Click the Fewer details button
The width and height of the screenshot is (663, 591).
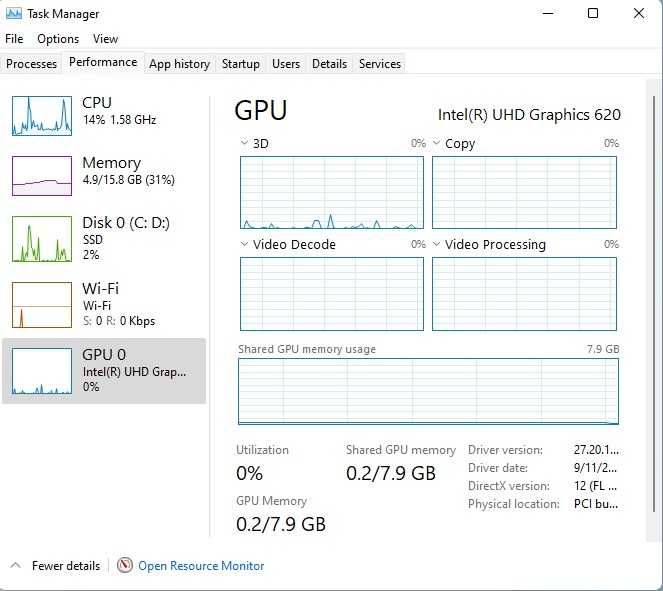click(65, 566)
